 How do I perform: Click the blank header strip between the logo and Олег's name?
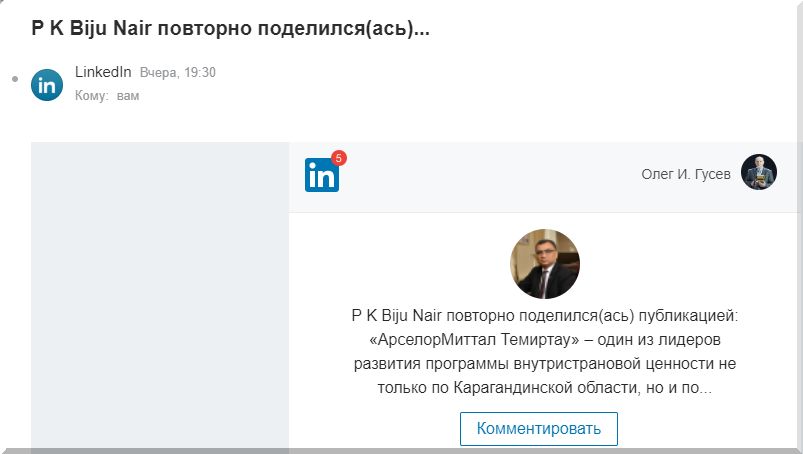[489, 177]
